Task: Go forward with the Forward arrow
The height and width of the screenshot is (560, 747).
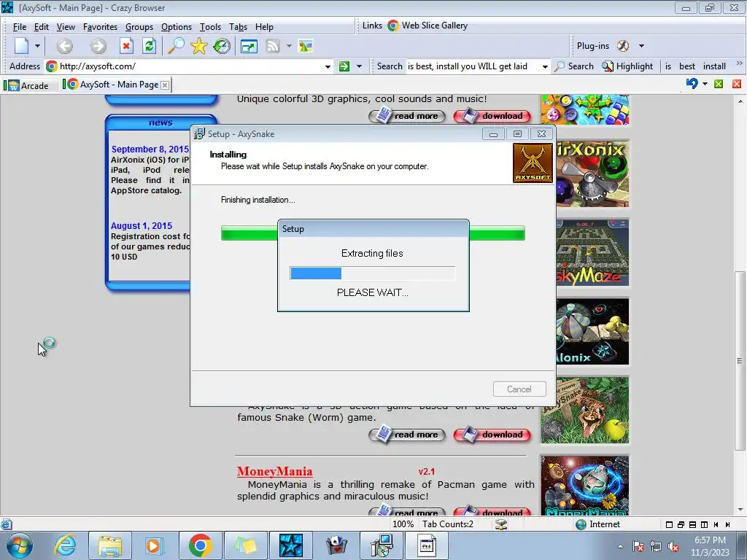Action: pos(98,46)
